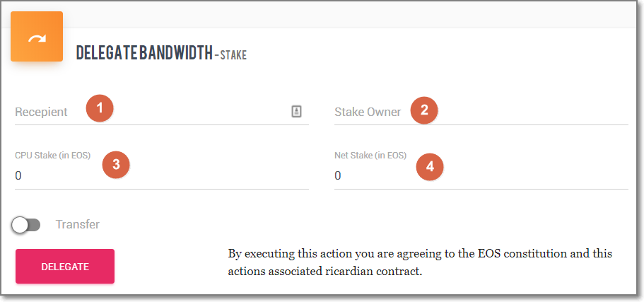Click the red number 4 badge
The width and height of the screenshot is (644, 302).
[x=430, y=167]
